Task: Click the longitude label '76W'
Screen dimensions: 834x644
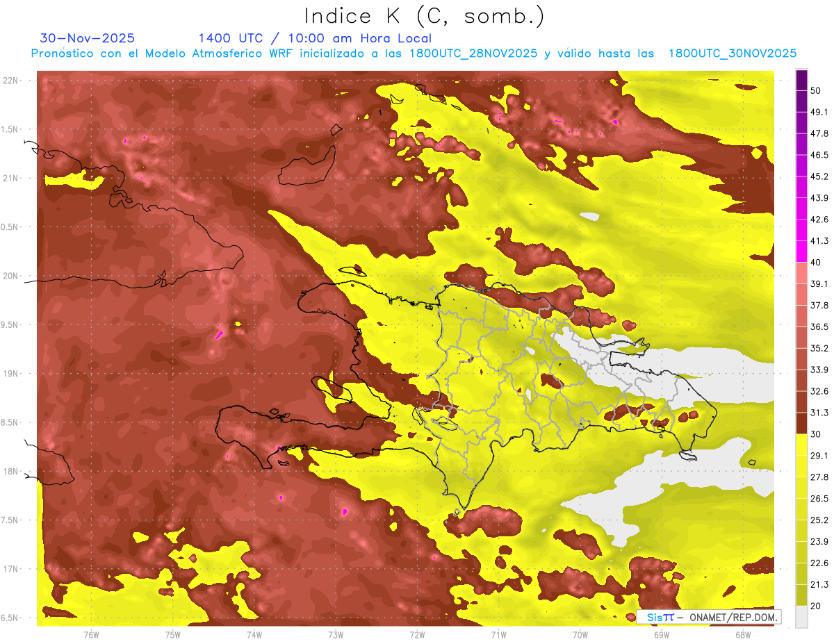Action: [x=91, y=634]
